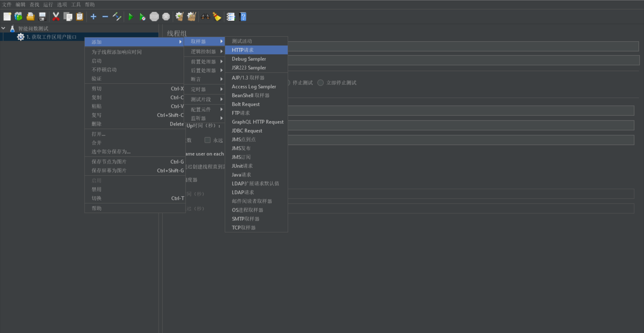Open the 运行 menu
This screenshot has width=644, height=333.
tap(48, 5)
